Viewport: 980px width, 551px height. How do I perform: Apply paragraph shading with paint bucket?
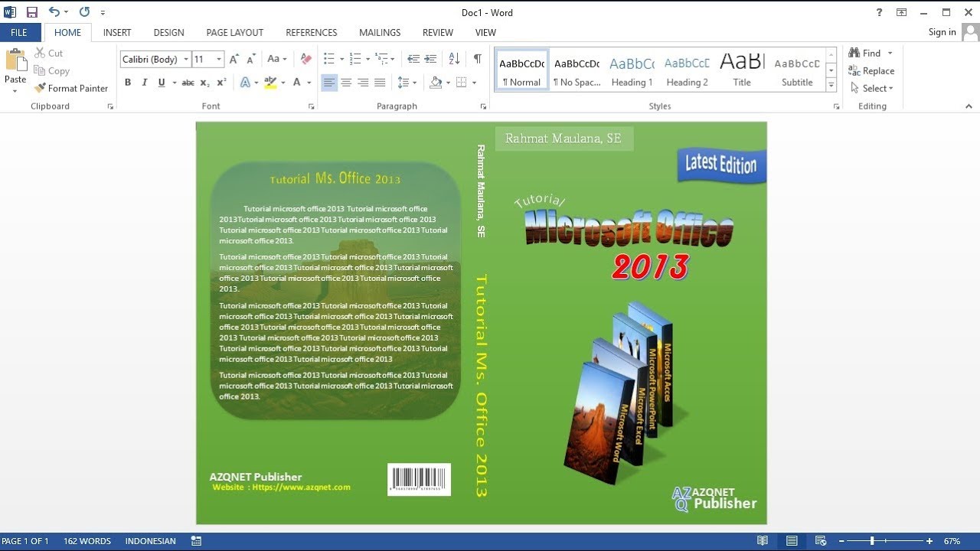pos(436,83)
